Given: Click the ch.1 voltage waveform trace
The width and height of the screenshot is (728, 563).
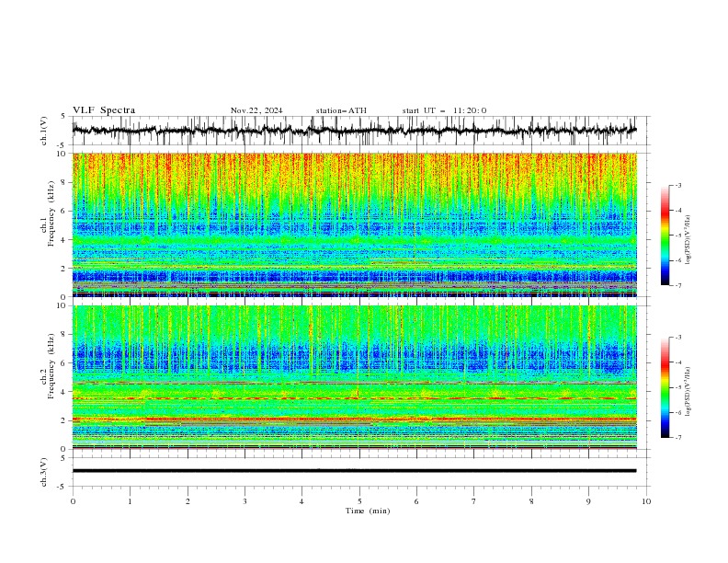Looking at the screenshot, I should (x=354, y=131).
